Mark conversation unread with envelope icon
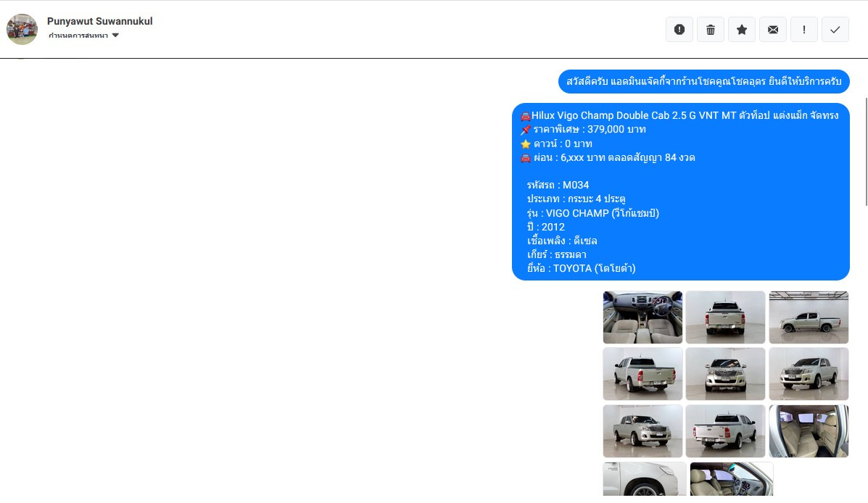 [x=773, y=29]
